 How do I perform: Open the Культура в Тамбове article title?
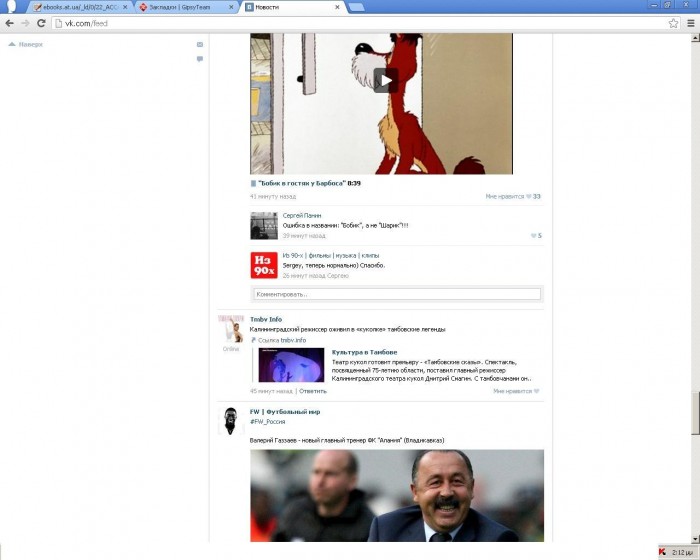(x=364, y=352)
